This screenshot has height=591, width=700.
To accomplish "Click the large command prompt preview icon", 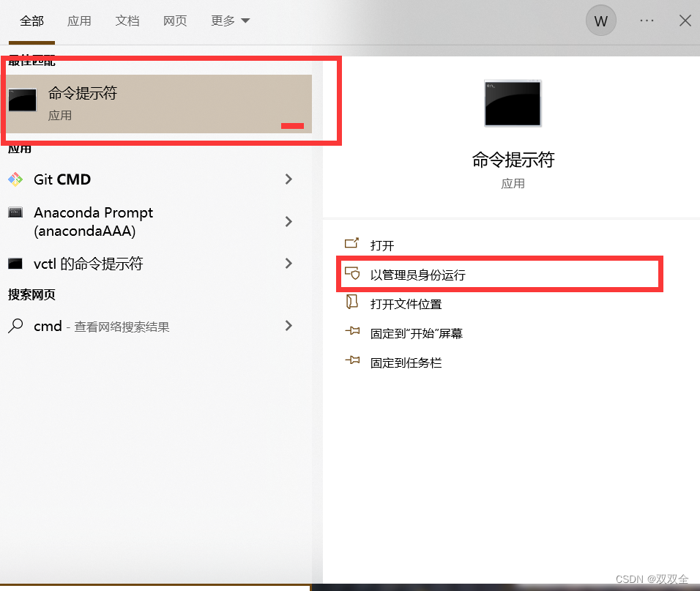I will (x=513, y=103).
